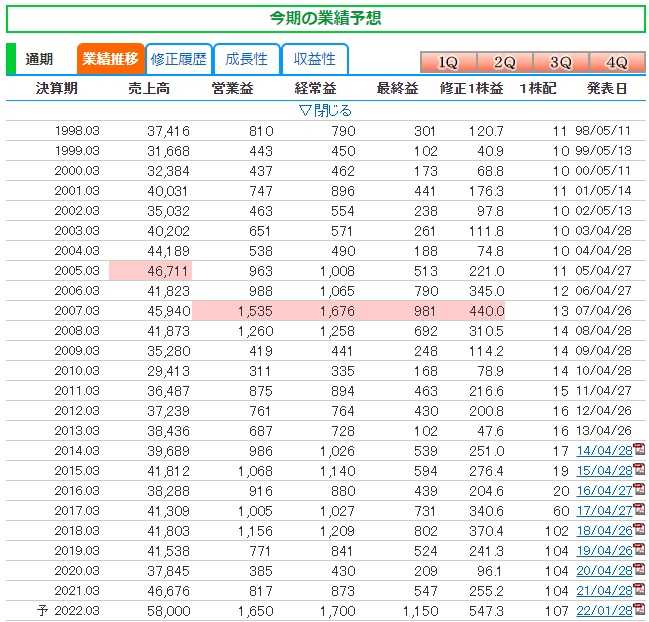This screenshot has height=622, width=649.
Task: Select the 業績推移 tab
Action: point(110,59)
